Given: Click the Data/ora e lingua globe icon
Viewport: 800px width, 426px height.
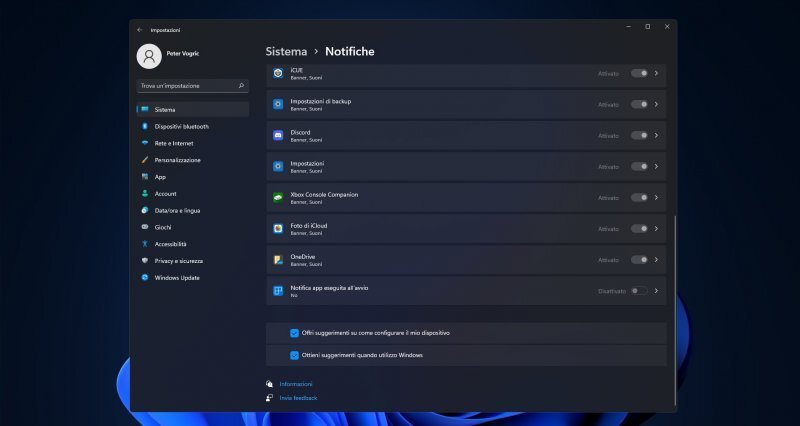Looking at the screenshot, I should click(145, 210).
